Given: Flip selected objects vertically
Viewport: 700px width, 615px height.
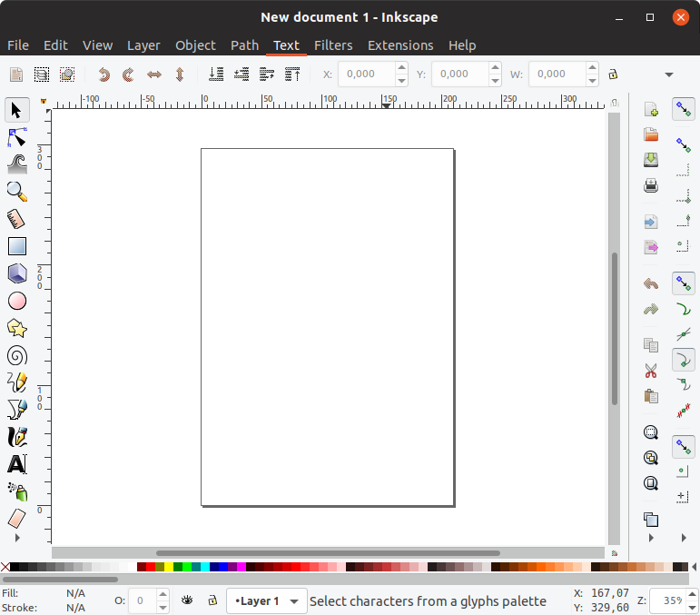Looking at the screenshot, I should click(x=180, y=74).
